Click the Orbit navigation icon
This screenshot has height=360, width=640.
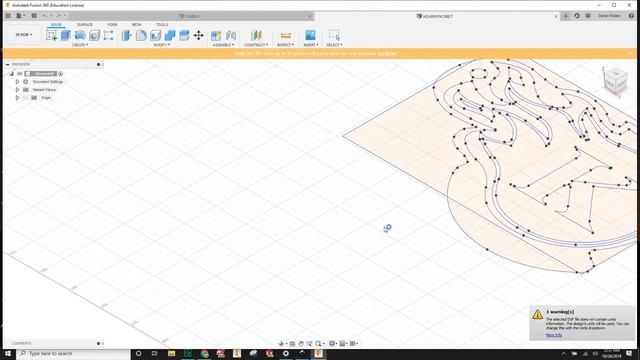281,344
